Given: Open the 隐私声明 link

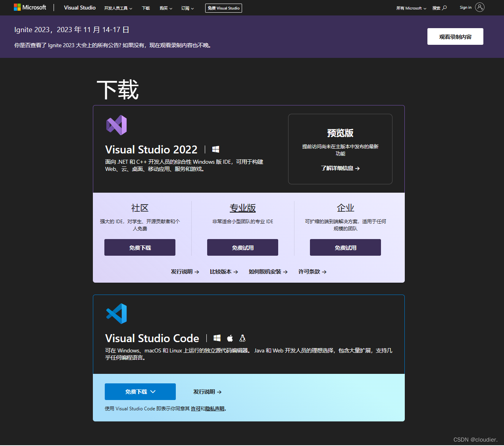Looking at the screenshot, I should tap(215, 409).
